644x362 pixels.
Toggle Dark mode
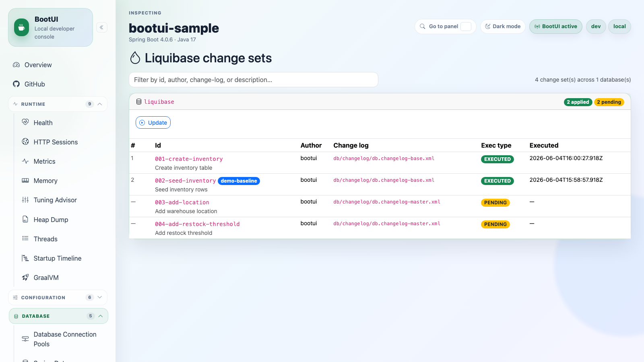[x=503, y=27]
